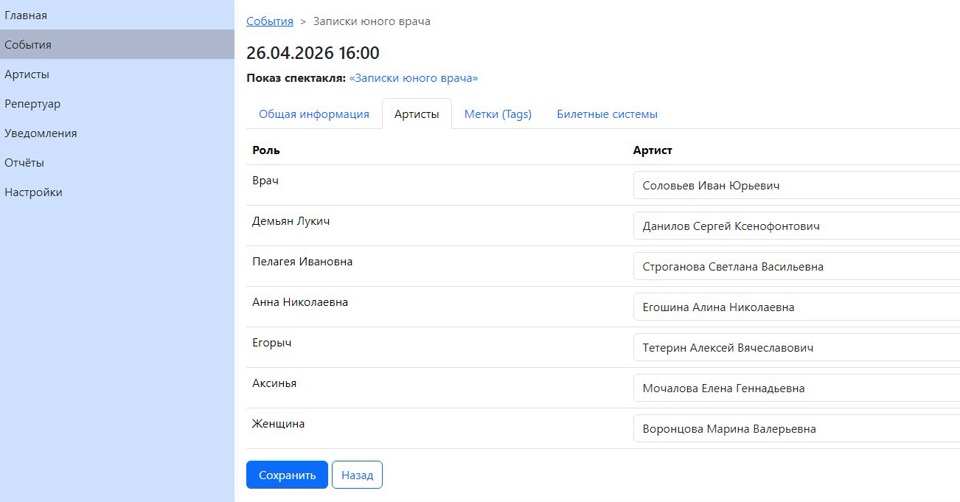
Task: Change artist for Анна Николаевна role
Action: [796, 307]
